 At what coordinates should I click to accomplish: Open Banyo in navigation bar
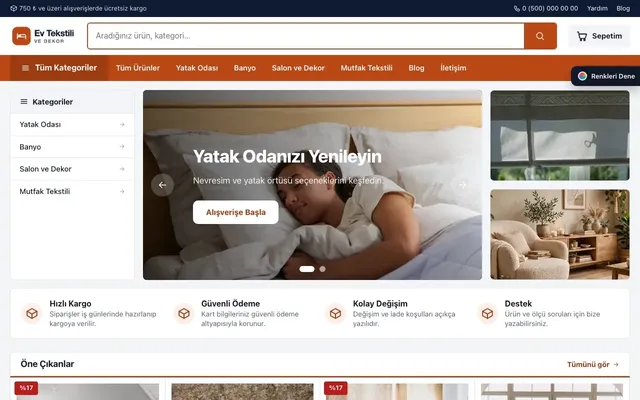(x=245, y=68)
